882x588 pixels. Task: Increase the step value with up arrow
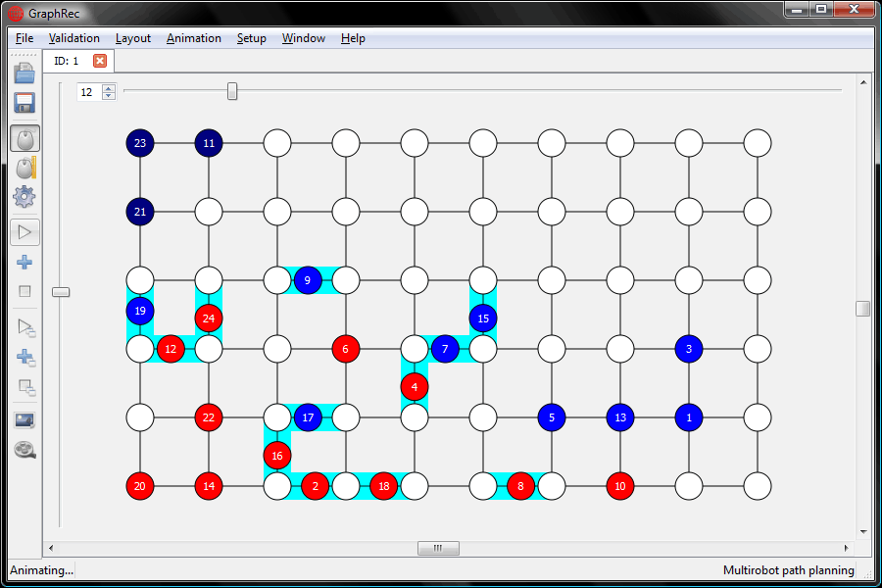point(109,88)
